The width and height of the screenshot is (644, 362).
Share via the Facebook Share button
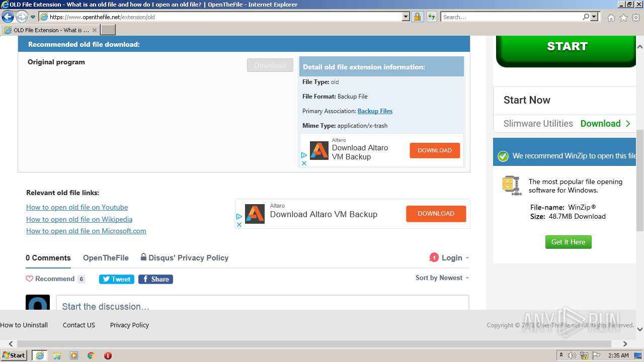155,279
